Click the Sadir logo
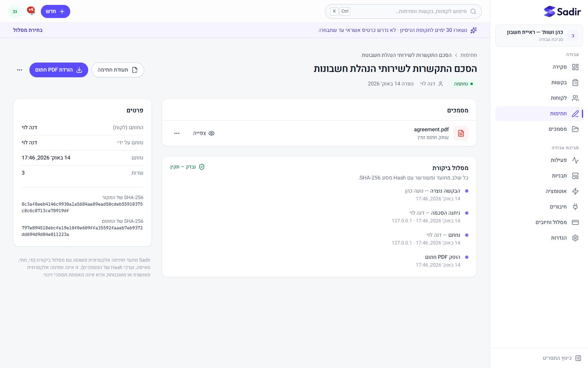Viewport: 588px width, 368px height. click(562, 11)
